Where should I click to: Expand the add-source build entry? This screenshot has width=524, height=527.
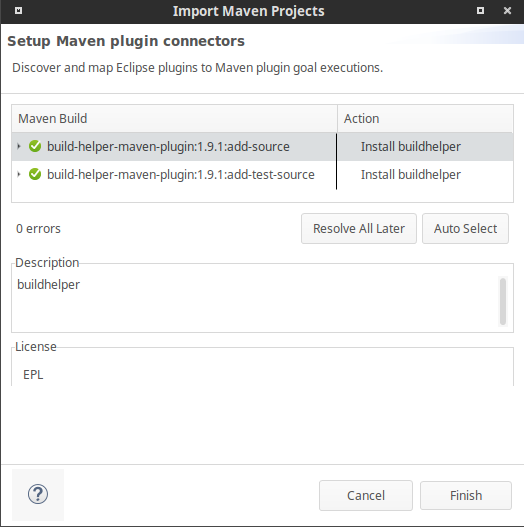coord(19,146)
